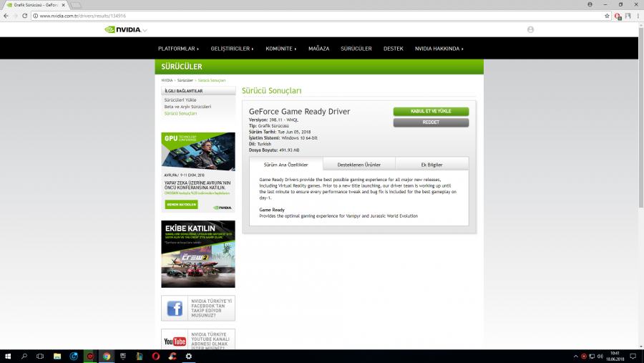Reload the page with the refresh icon
The width and height of the screenshot is (644, 363).
[x=24, y=16]
